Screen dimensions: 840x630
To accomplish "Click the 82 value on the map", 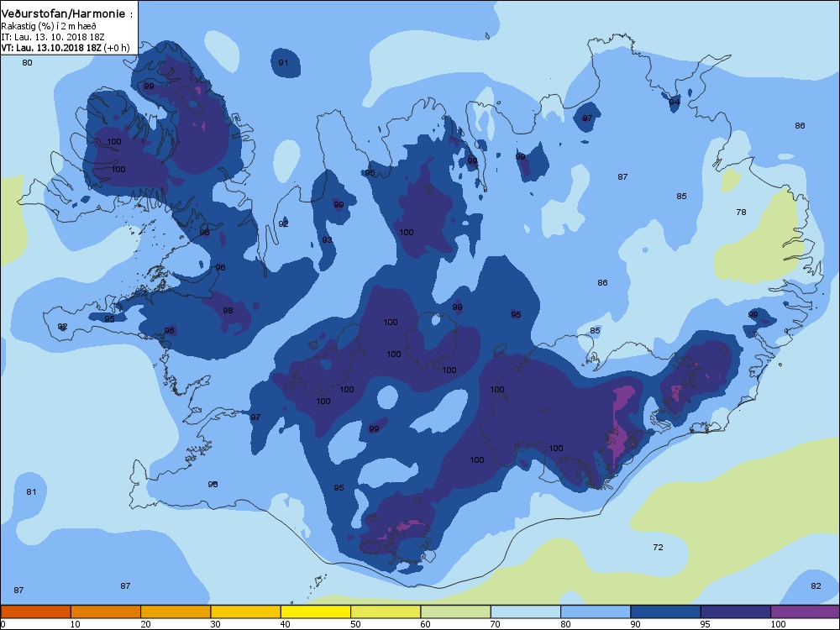I will pyautogui.click(x=816, y=585).
